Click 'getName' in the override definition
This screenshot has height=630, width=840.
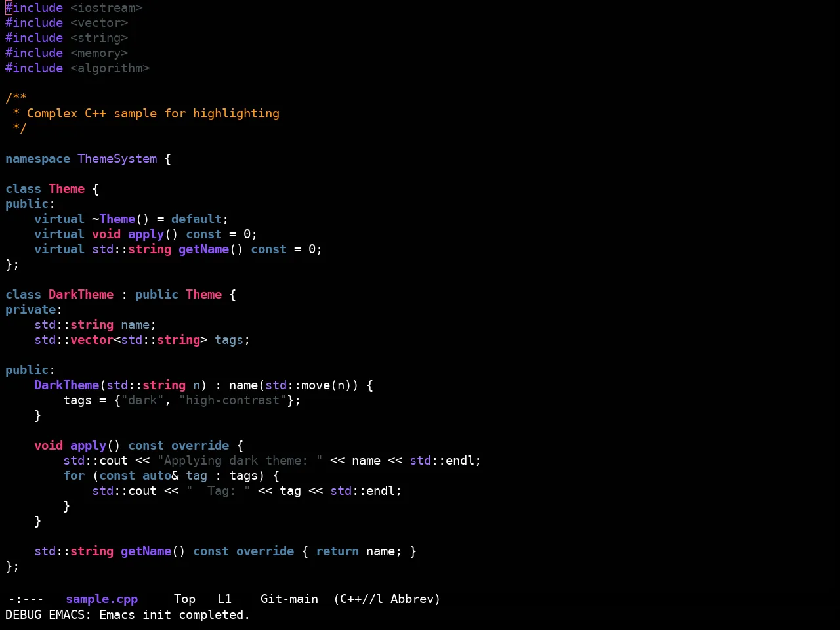[146, 551]
